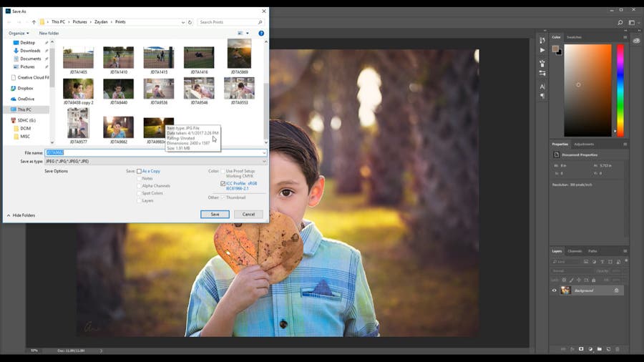Tick the As a Copy checkbox
Image resolution: width=644 pixels, height=362 pixels.
(139, 171)
